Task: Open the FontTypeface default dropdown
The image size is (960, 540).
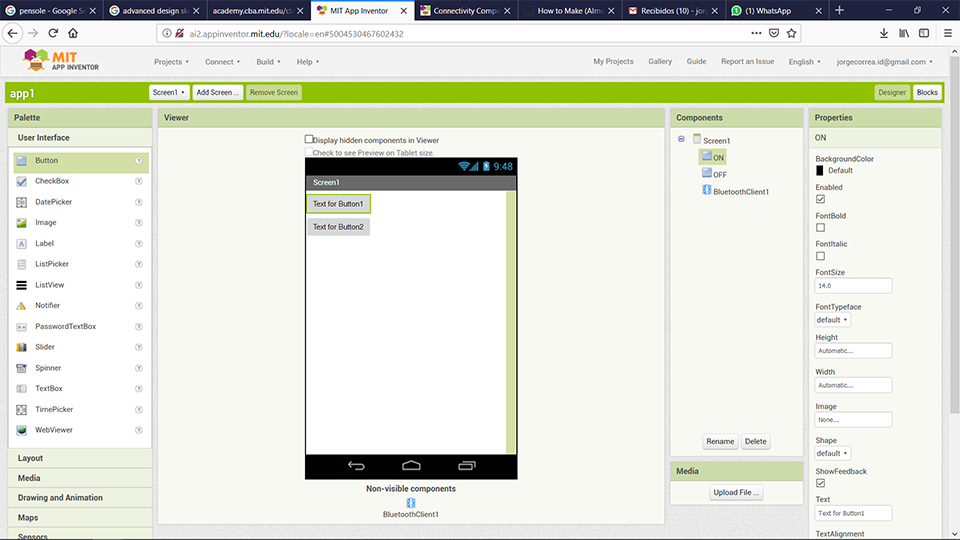Action: tap(833, 320)
